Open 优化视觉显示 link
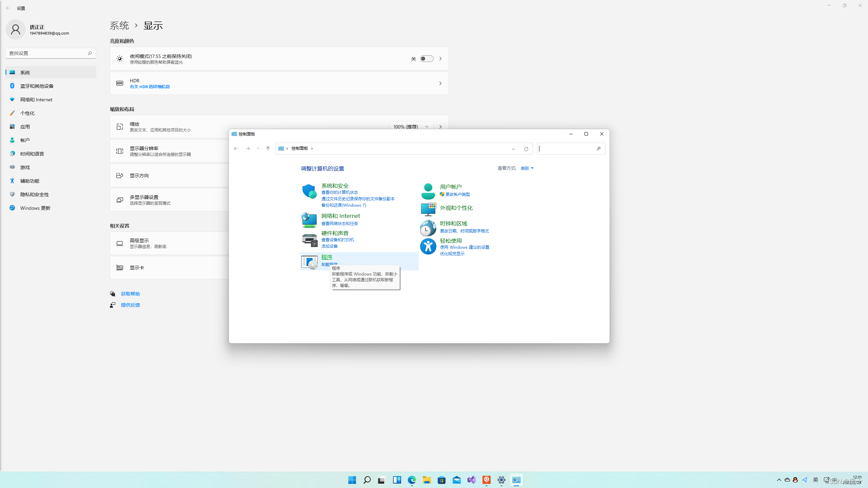Viewport: 868px width, 488px height. pos(452,254)
